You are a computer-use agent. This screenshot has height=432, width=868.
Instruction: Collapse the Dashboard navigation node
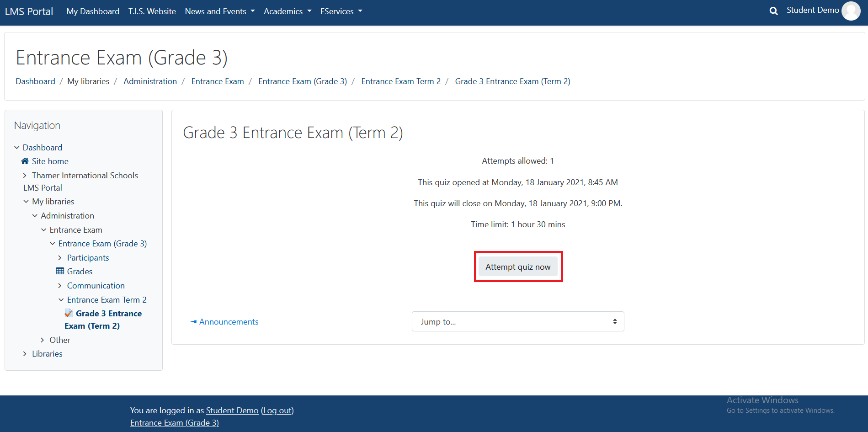[17, 147]
